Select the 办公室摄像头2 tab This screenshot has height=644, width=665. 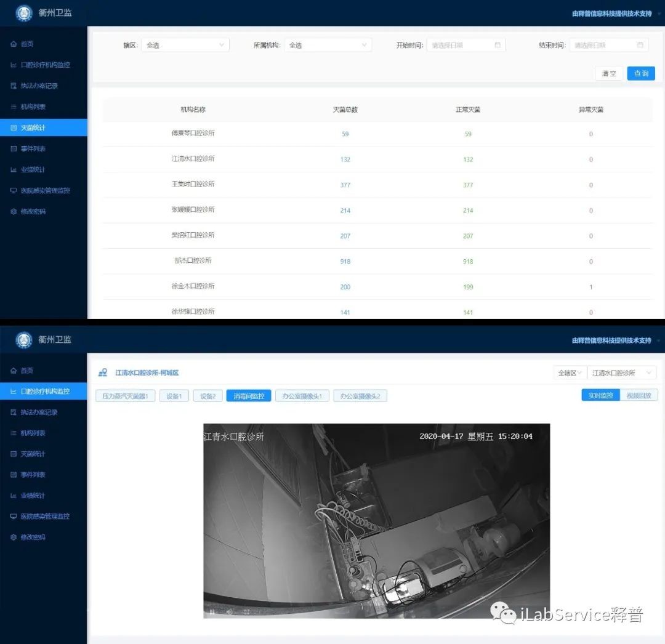point(360,396)
